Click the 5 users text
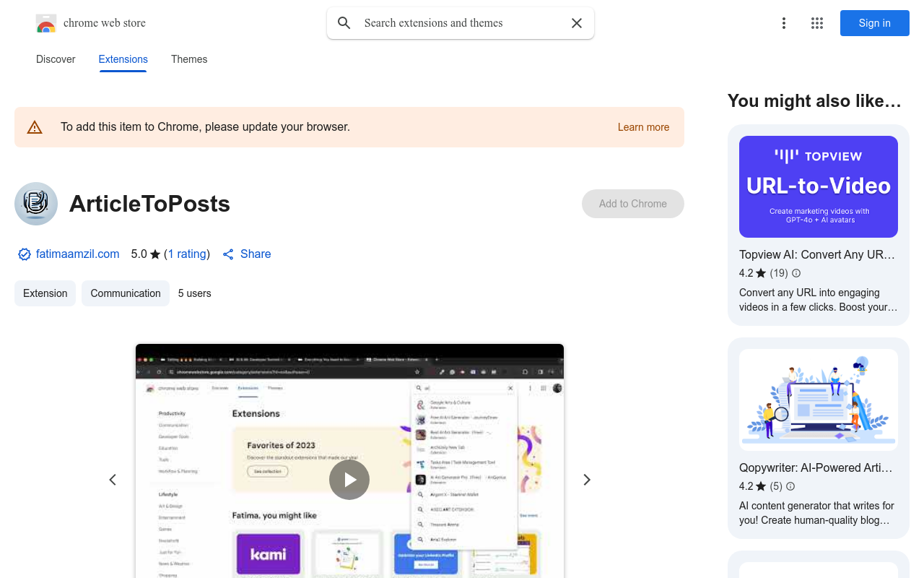The height and width of the screenshot is (578, 924). click(x=195, y=293)
